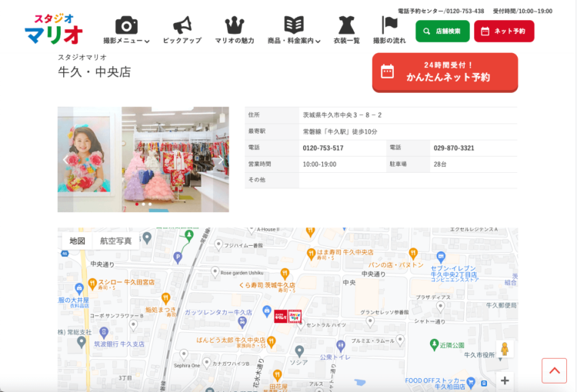The height and width of the screenshot is (392, 577).
Task: Click the くら寿司 茨城牛久店 restaurant pin
Action: 285,274
